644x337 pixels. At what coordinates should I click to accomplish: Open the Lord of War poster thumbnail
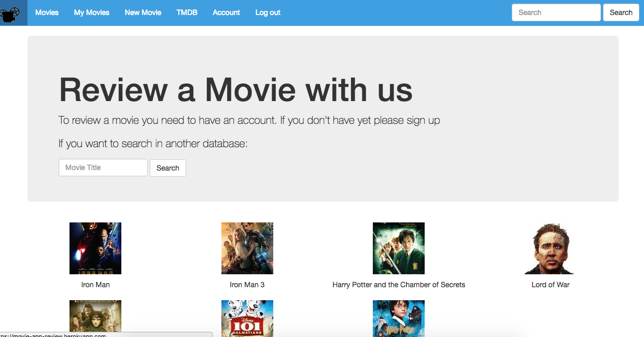click(x=551, y=248)
